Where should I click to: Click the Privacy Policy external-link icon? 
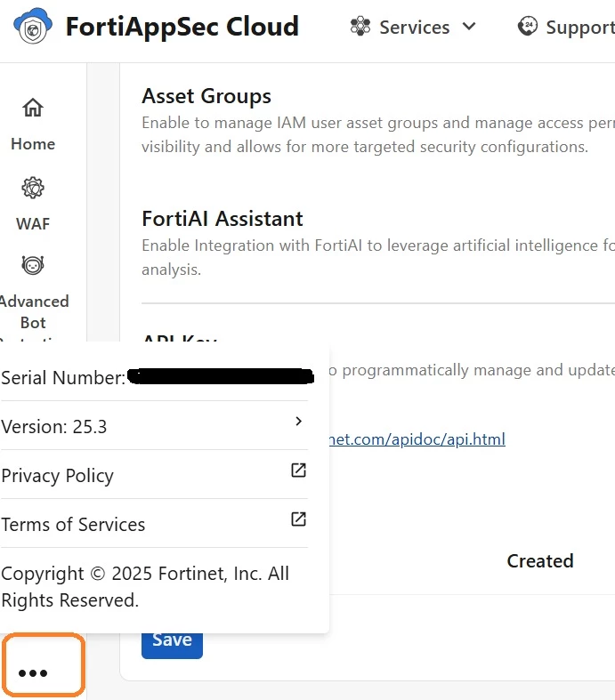click(x=298, y=471)
